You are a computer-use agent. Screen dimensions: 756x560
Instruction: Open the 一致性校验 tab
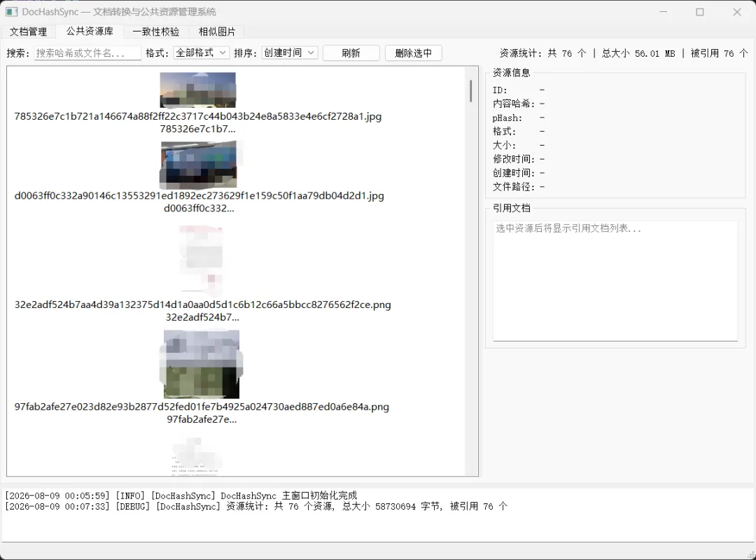coord(155,31)
